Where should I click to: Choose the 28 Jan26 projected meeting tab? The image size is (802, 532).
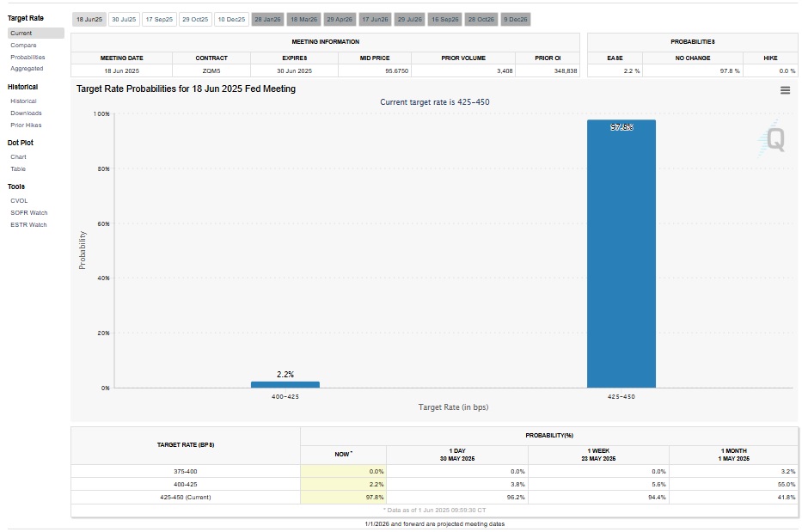point(267,19)
